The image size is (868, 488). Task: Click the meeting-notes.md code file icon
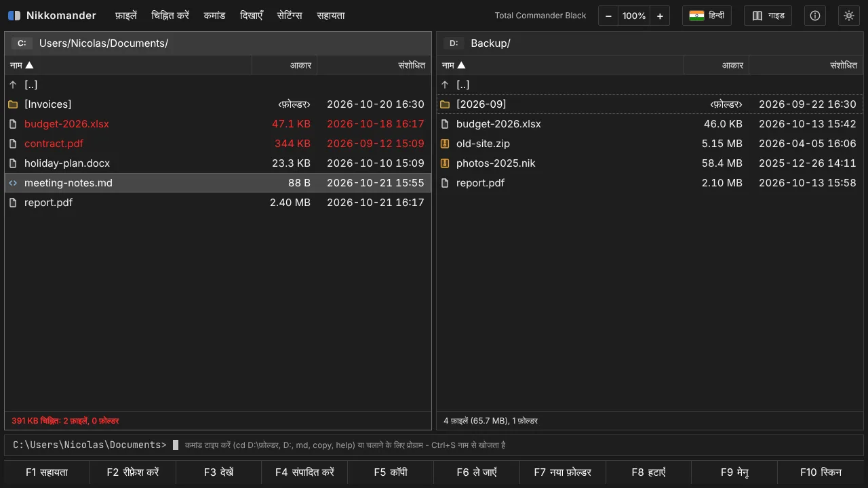click(x=13, y=183)
